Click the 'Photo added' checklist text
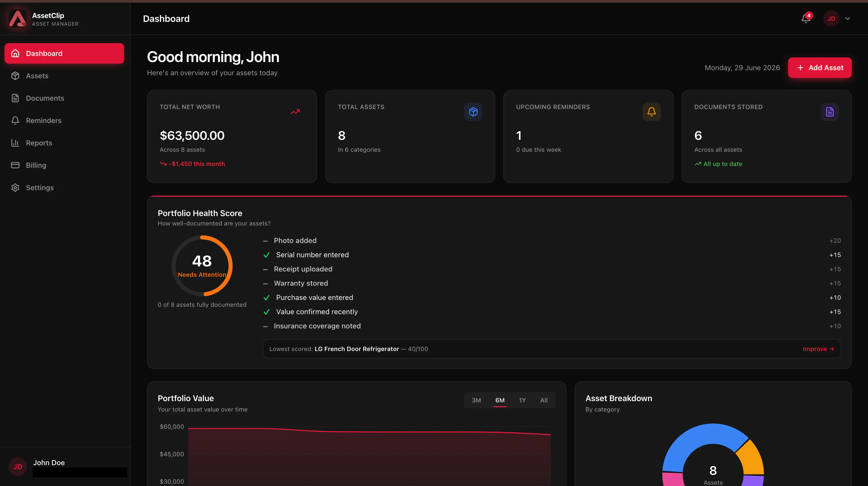The image size is (868, 486). [295, 240]
